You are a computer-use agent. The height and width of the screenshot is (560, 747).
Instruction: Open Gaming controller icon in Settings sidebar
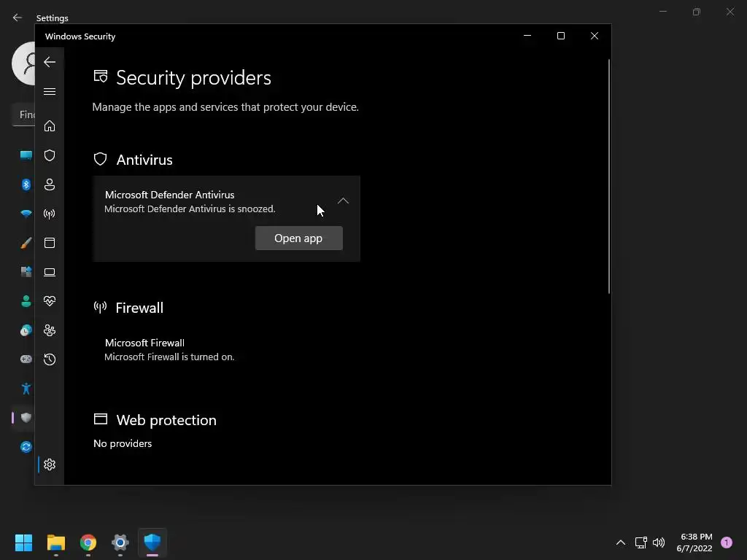[x=26, y=359]
